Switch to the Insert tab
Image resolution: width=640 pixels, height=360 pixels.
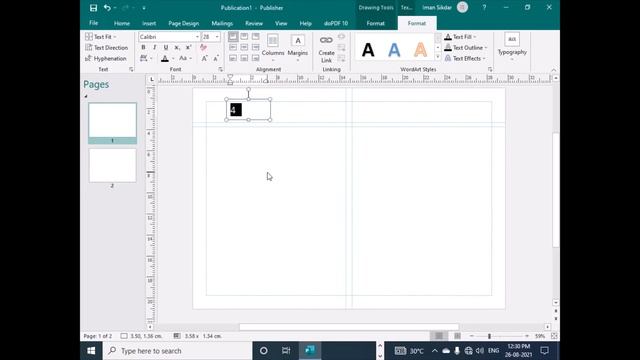[149, 23]
